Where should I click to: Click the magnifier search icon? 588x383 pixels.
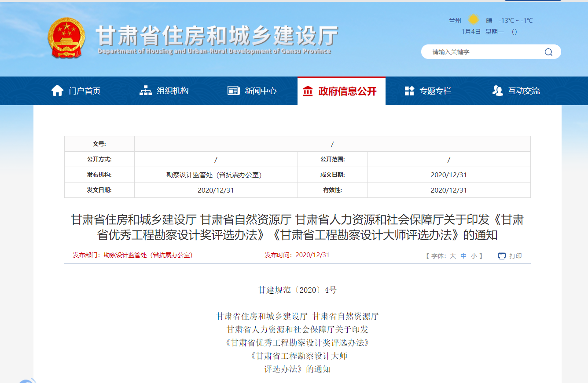click(548, 52)
